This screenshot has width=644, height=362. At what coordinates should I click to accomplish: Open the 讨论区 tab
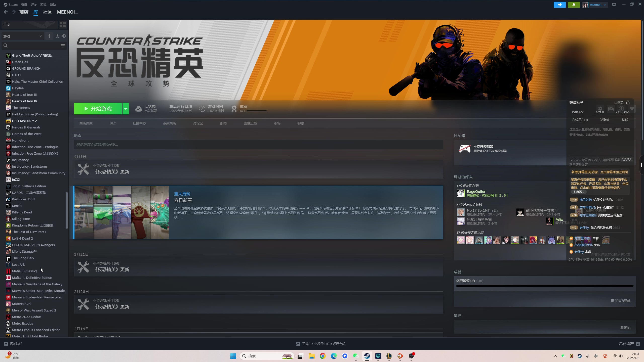coord(198,123)
